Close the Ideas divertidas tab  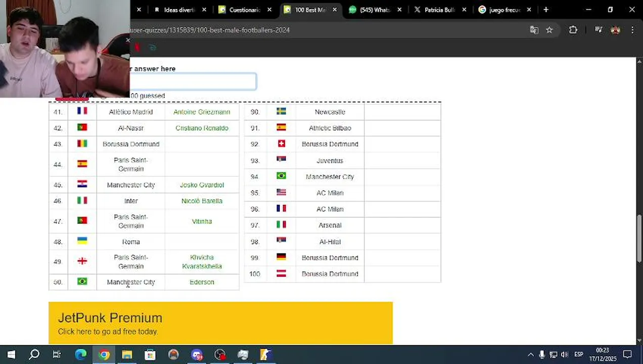point(204,10)
